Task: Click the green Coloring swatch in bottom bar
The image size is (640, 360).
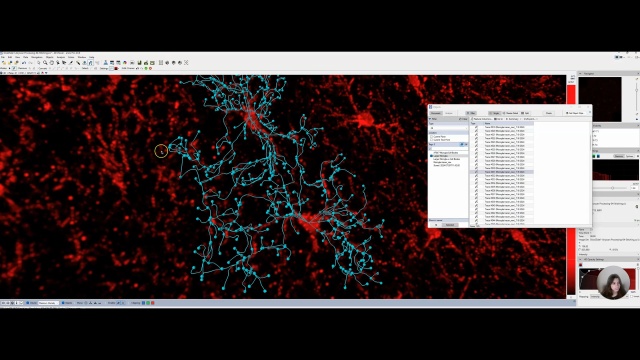Action: (x=148, y=303)
